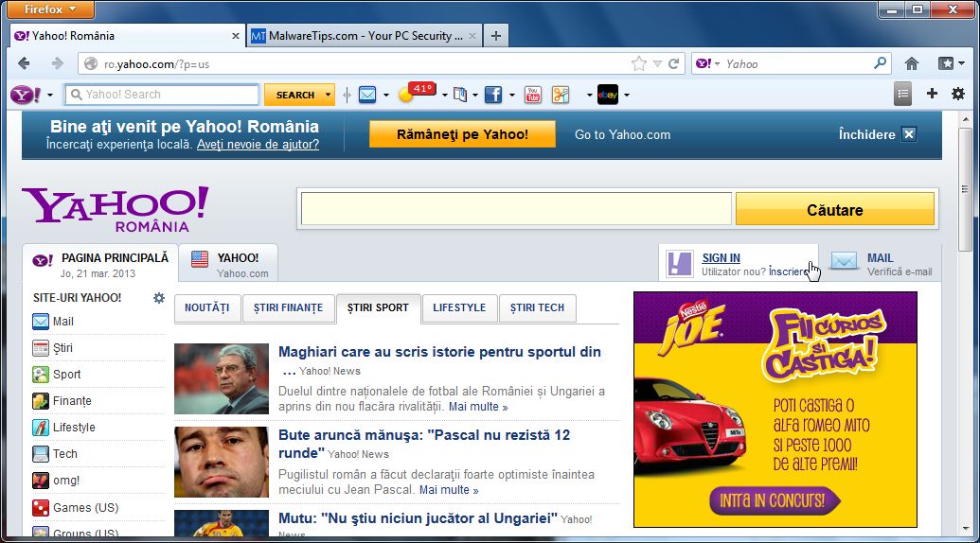Reload the page with the refresh icon

[674, 63]
